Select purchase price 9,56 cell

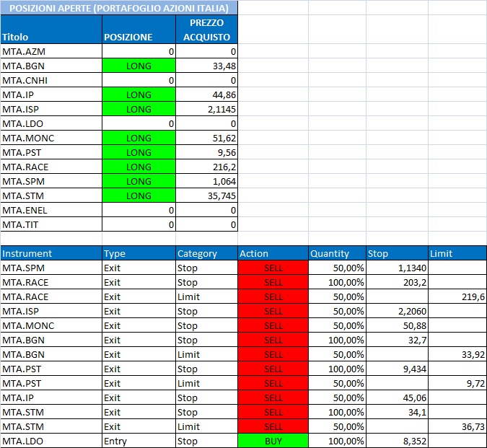tap(207, 152)
